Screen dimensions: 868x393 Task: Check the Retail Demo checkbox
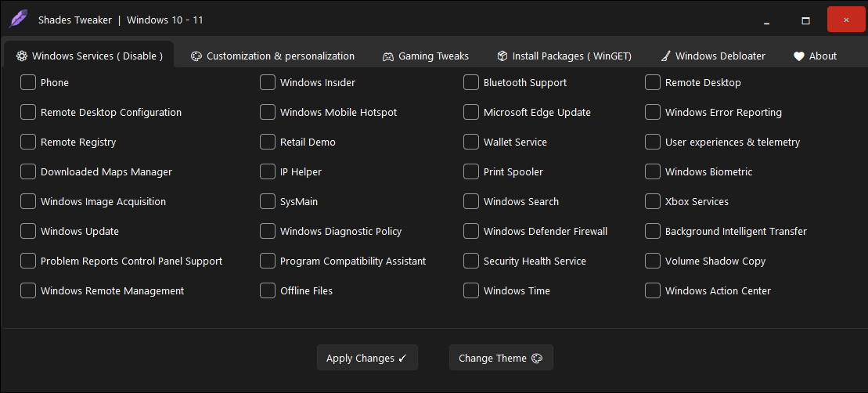[x=268, y=142]
